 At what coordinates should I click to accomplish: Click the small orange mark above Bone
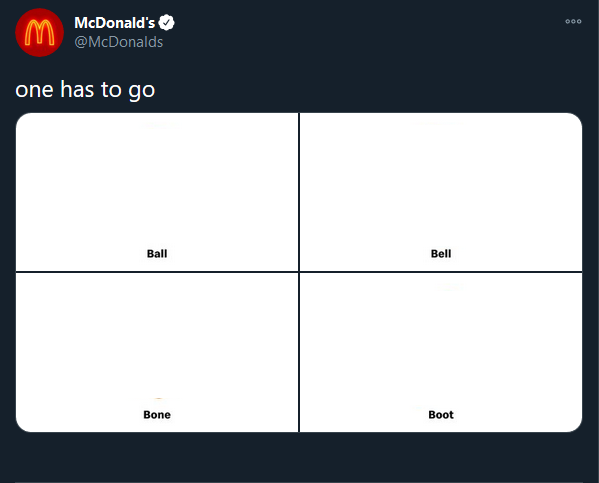[159, 399]
